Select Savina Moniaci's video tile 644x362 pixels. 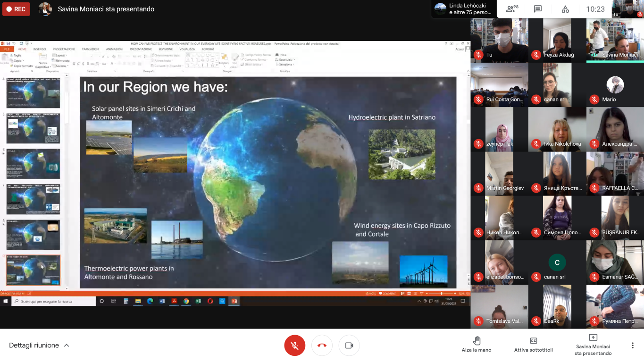click(x=615, y=40)
